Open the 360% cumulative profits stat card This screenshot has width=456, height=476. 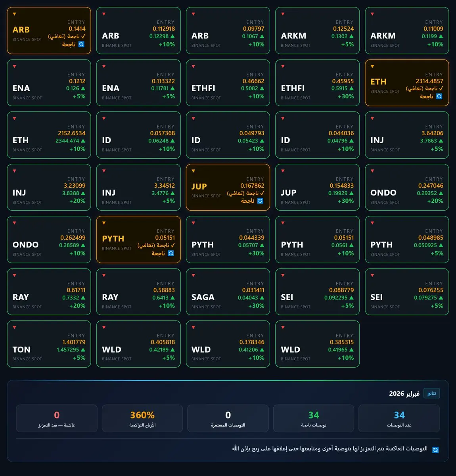pos(142,418)
